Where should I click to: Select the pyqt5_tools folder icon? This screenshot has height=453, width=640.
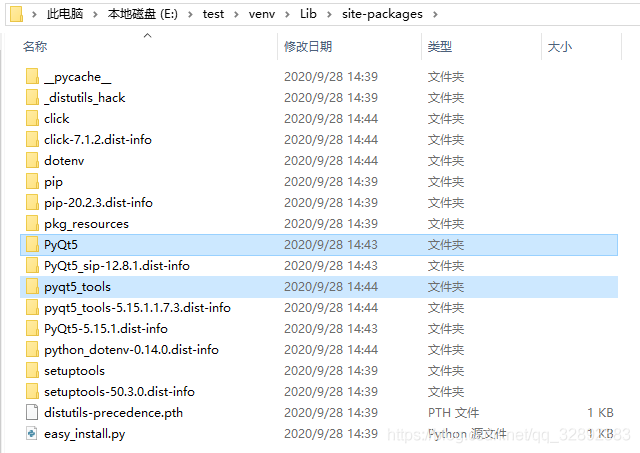click(32, 287)
